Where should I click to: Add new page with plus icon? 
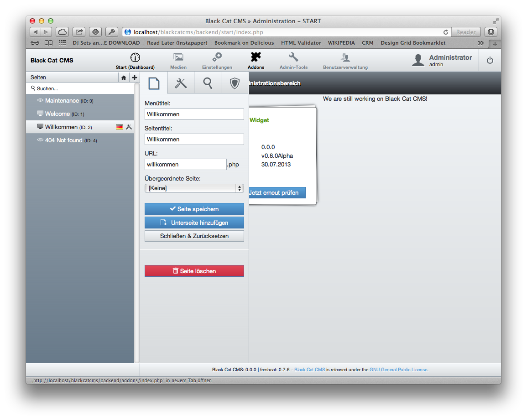click(x=135, y=78)
